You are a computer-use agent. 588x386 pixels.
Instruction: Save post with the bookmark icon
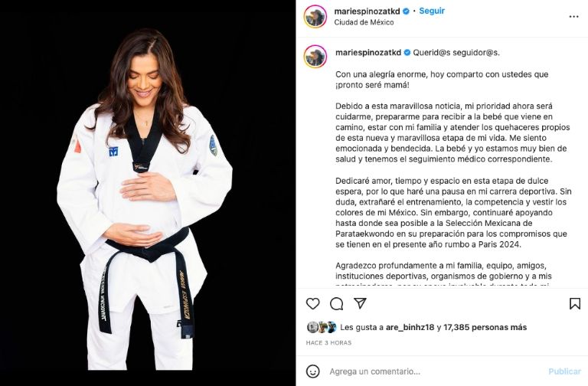point(574,303)
